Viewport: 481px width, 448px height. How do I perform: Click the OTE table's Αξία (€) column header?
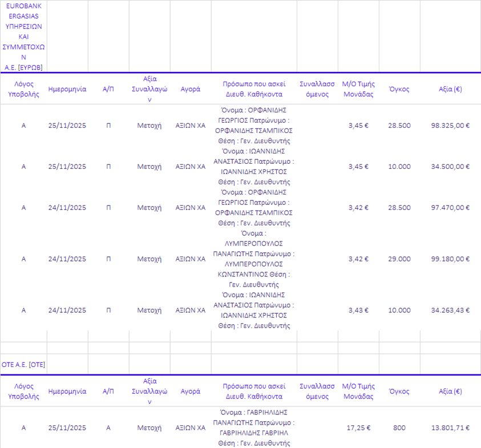(450, 392)
